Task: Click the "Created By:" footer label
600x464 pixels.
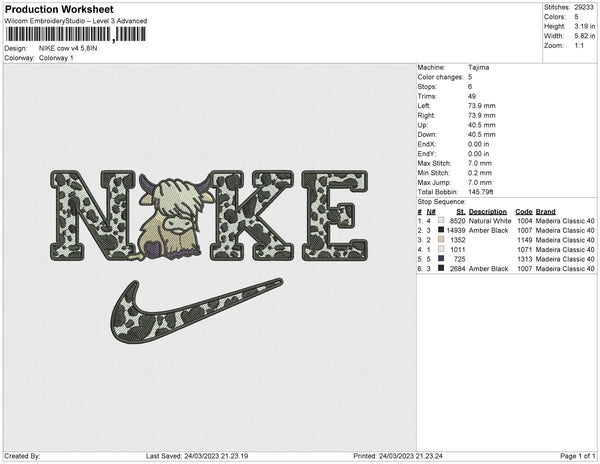Action: point(22,456)
